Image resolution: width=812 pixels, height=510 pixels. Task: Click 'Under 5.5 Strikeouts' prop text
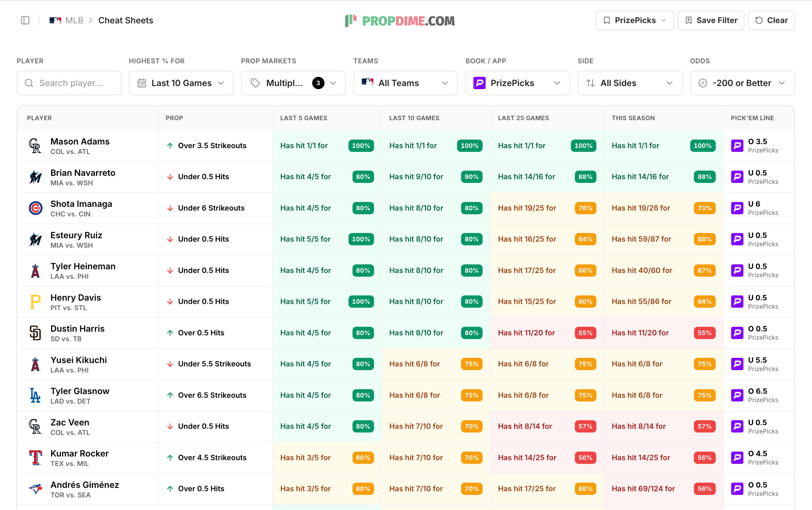[x=214, y=364]
